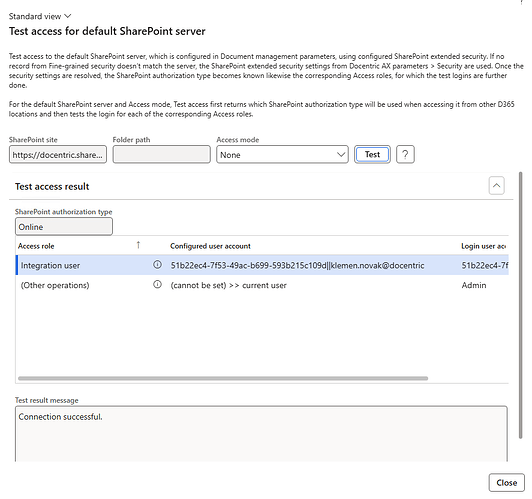This screenshot has width=532, height=499.
Task: Select the Integration user row
Action: [262, 265]
